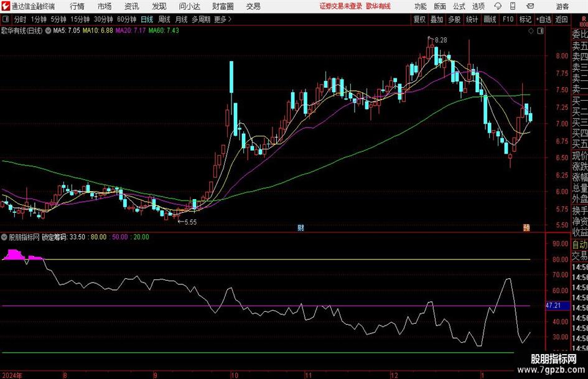
Task: Click the red R icon at top right
Action: (584, 19)
